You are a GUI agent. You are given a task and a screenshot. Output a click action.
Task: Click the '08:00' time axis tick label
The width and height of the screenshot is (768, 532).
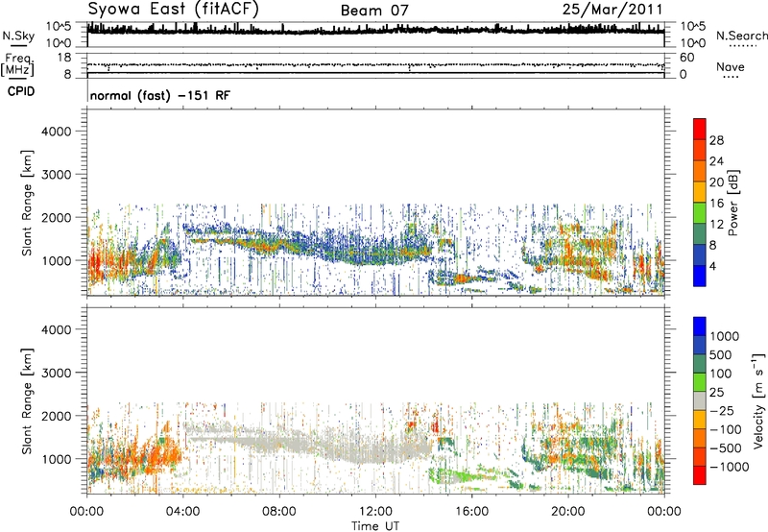(279, 512)
